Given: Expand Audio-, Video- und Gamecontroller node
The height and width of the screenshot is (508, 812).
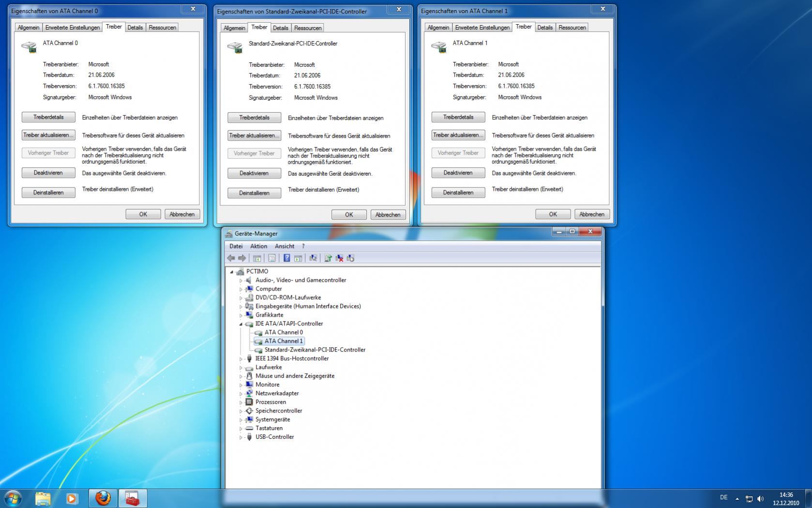Looking at the screenshot, I should click(x=241, y=280).
